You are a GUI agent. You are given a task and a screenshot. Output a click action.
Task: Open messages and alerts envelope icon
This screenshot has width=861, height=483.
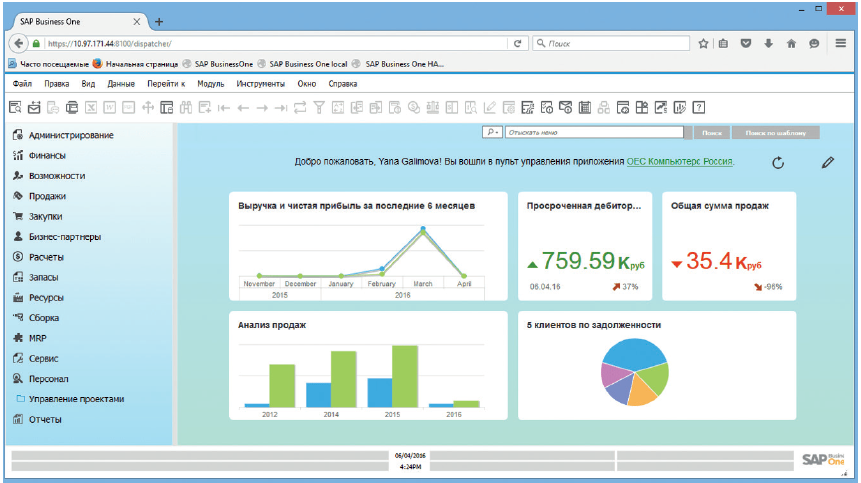pos(566,108)
